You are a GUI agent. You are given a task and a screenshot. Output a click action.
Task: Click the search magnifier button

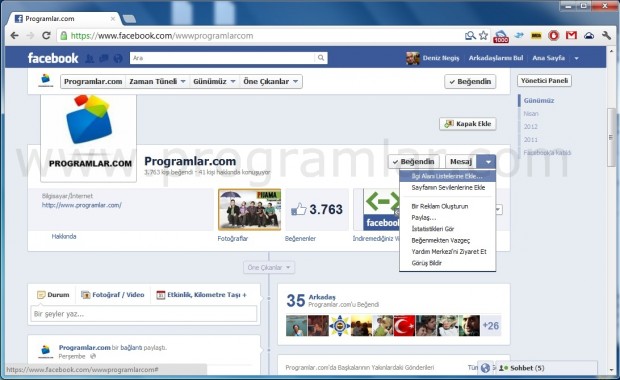point(321,58)
